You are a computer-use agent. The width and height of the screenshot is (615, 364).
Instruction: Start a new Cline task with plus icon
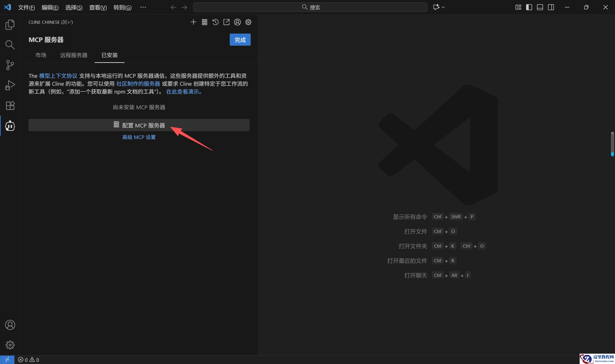click(x=193, y=22)
